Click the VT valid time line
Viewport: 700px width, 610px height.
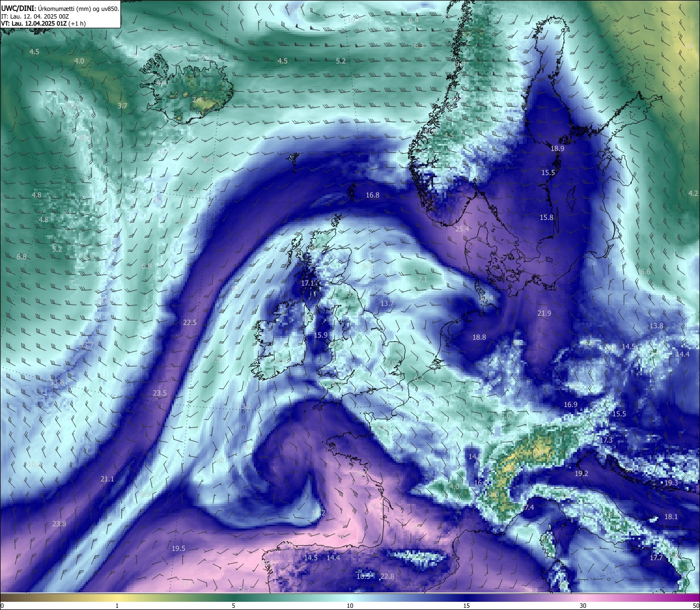43,24
